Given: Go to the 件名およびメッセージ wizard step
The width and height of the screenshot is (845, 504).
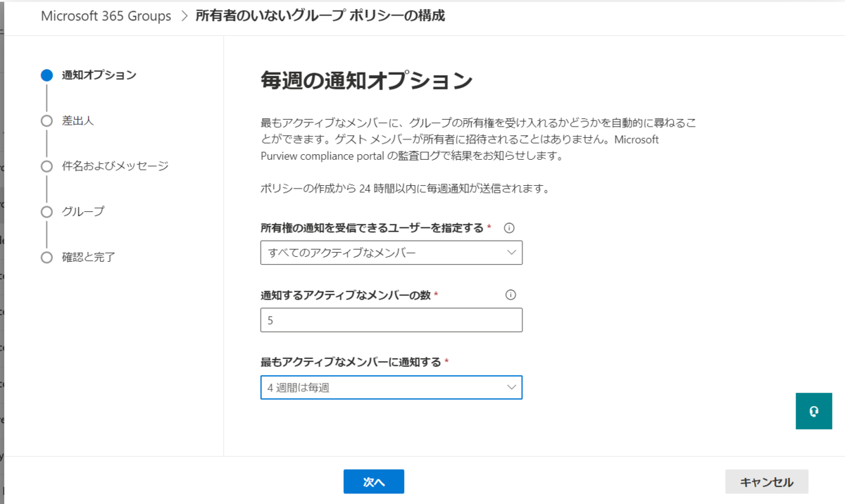Looking at the screenshot, I should click(115, 166).
